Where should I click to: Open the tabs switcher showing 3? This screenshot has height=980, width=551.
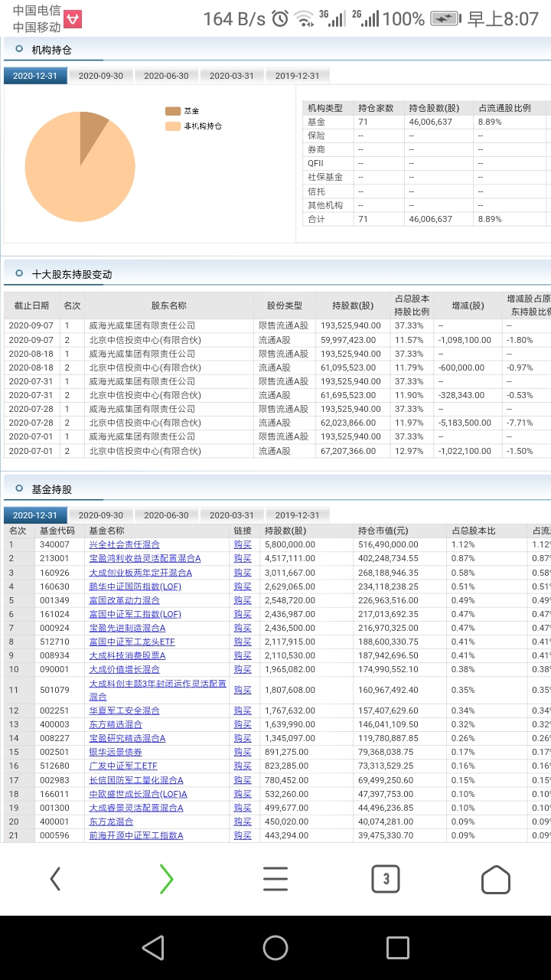click(386, 879)
